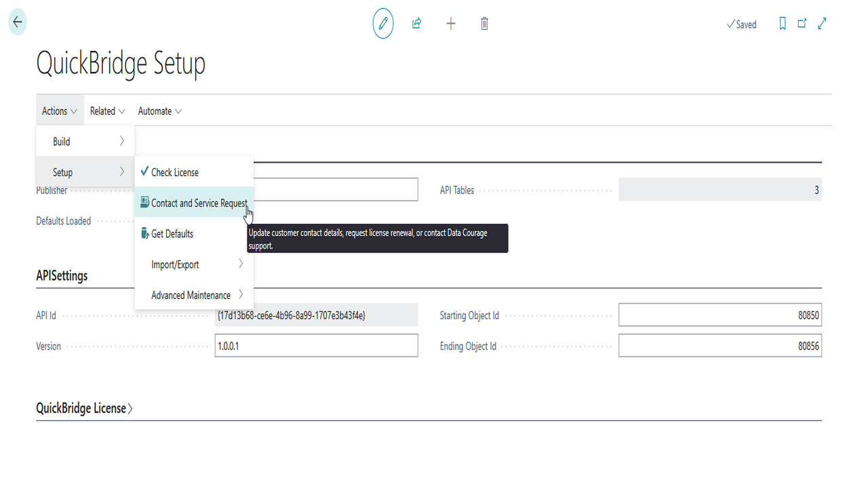Image resolution: width=868 pixels, height=488 pixels.
Task: Click the Edit pencil icon
Action: [383, 24]
